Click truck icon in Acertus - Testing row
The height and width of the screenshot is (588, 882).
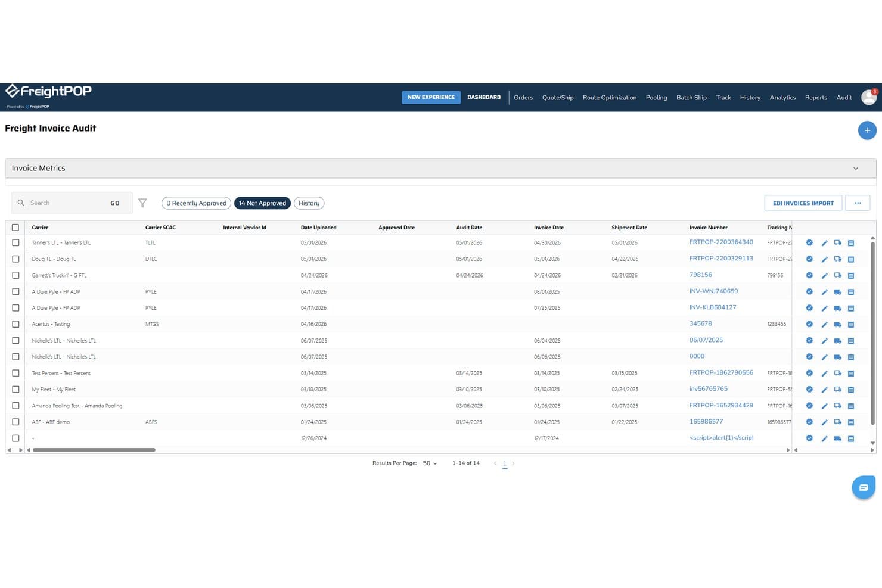(837, 324)
